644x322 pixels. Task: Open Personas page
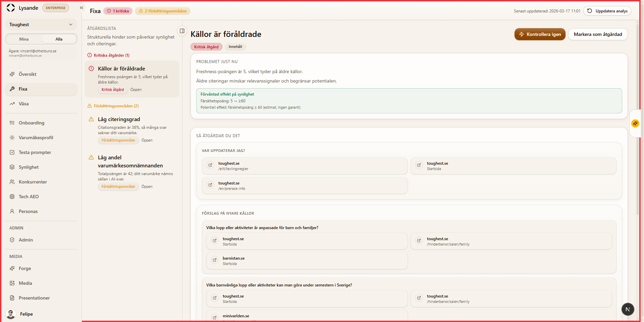coord(42,211)
